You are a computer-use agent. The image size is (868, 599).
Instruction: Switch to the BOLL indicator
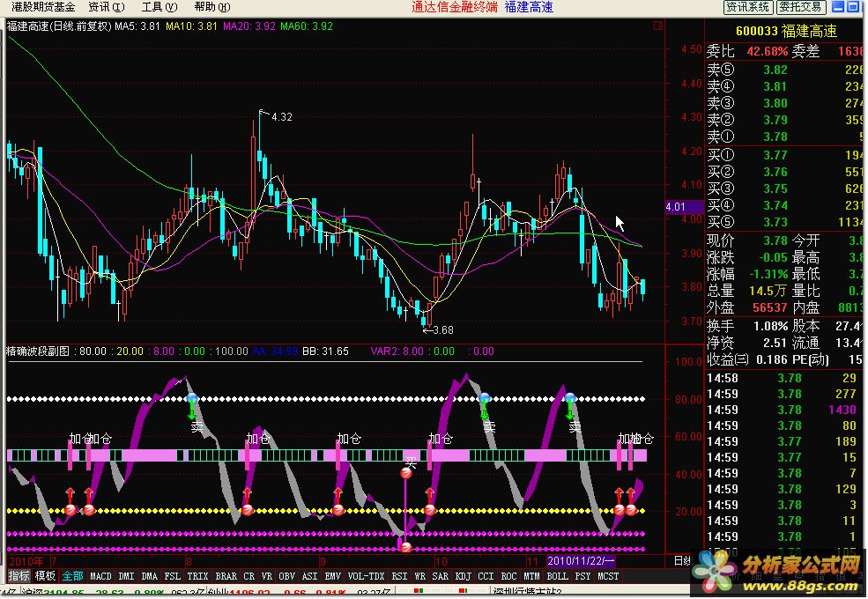(x=558, y=576)
